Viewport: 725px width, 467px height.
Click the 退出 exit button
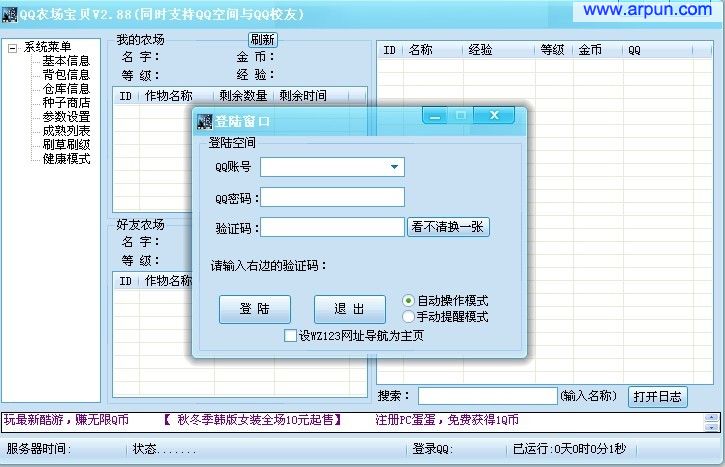pyautogui.click(x=350, y=309)
